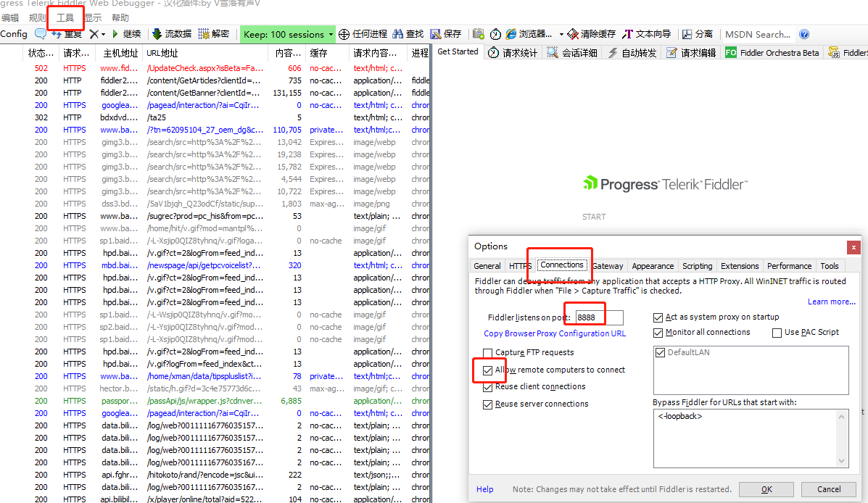Open the 工具 (Tools) menu
Viewport: 868px width, 503px height.
pos(65,17)
